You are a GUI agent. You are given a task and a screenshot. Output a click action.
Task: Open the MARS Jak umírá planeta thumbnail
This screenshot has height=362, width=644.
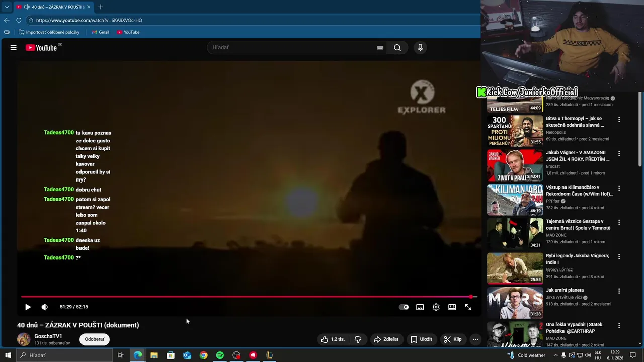(515, 303)
